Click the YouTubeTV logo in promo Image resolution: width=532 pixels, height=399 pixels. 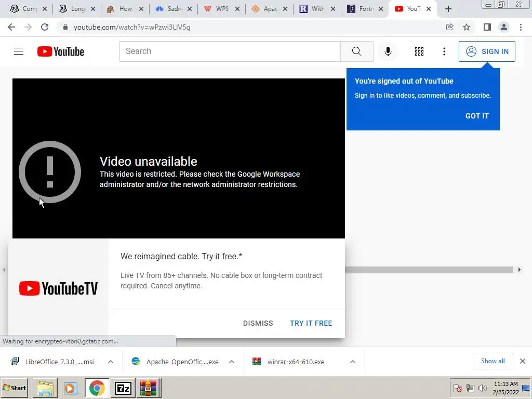click(58, 288)
